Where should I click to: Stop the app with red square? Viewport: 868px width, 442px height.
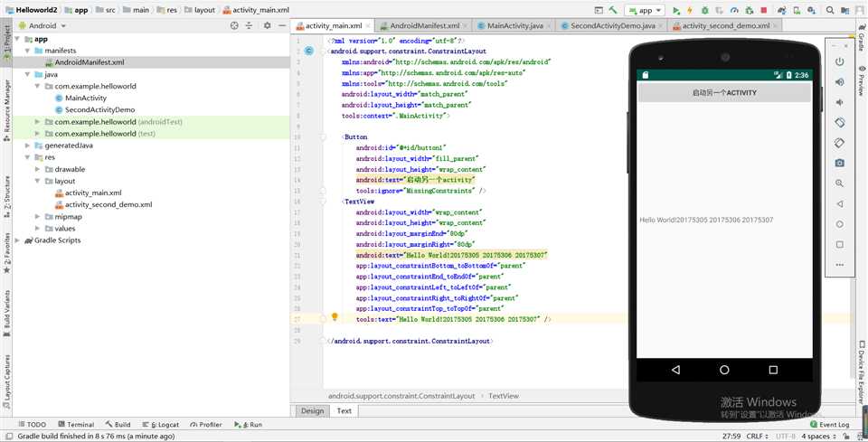point(764,10)
